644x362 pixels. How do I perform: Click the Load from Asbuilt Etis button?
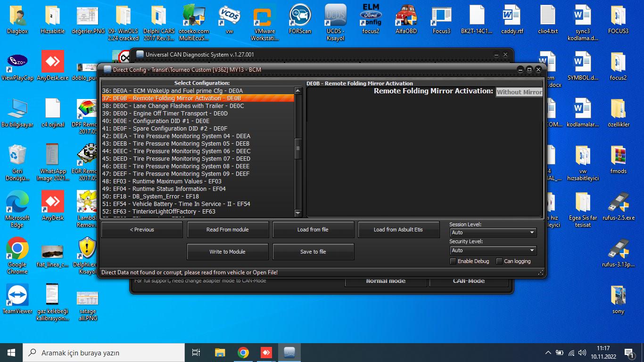pyautogui.click(x=398, y=230)
